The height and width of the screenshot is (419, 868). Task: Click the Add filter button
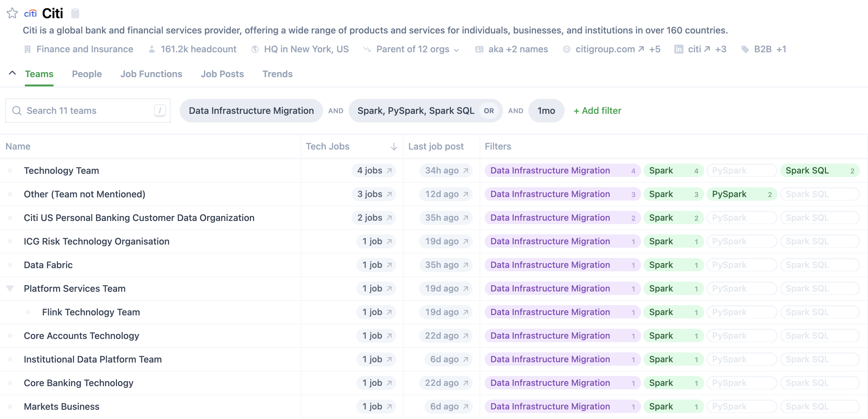point(597,111)
